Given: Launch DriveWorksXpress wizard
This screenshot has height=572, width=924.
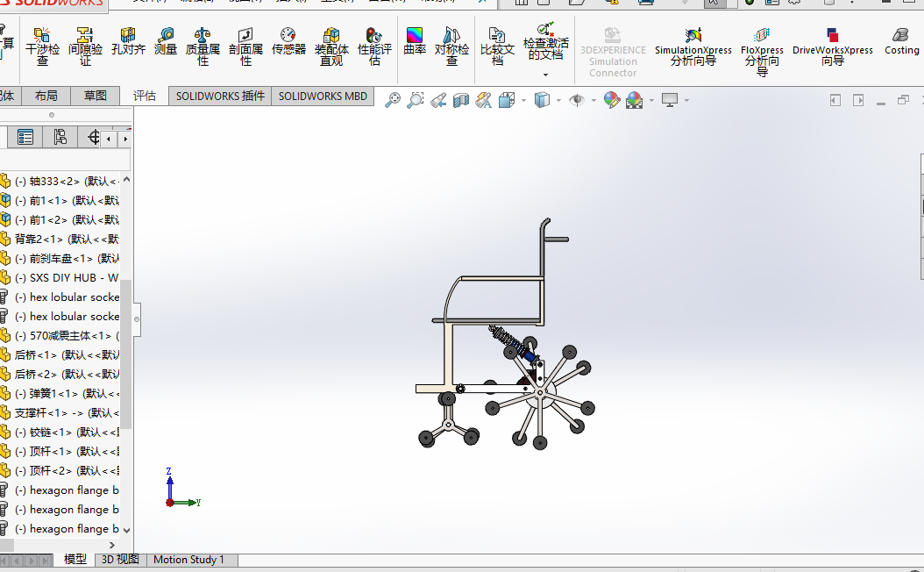Looking at the screenshot, I should [833, 46].
